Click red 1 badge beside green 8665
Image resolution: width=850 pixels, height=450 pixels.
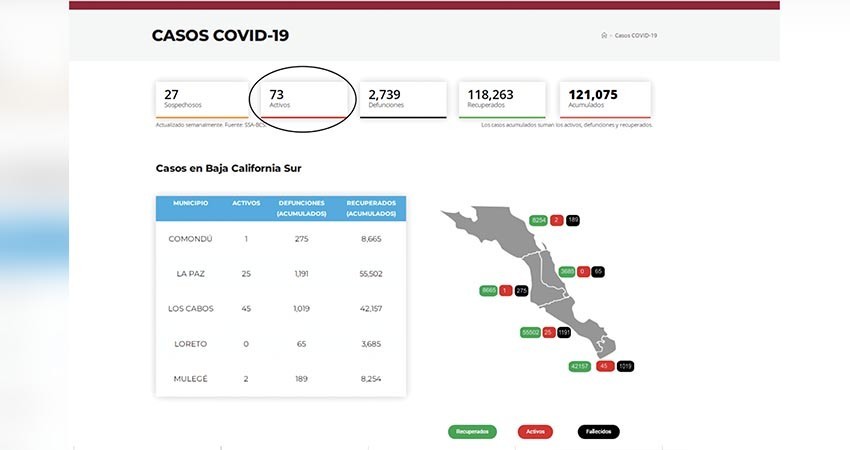506,291
